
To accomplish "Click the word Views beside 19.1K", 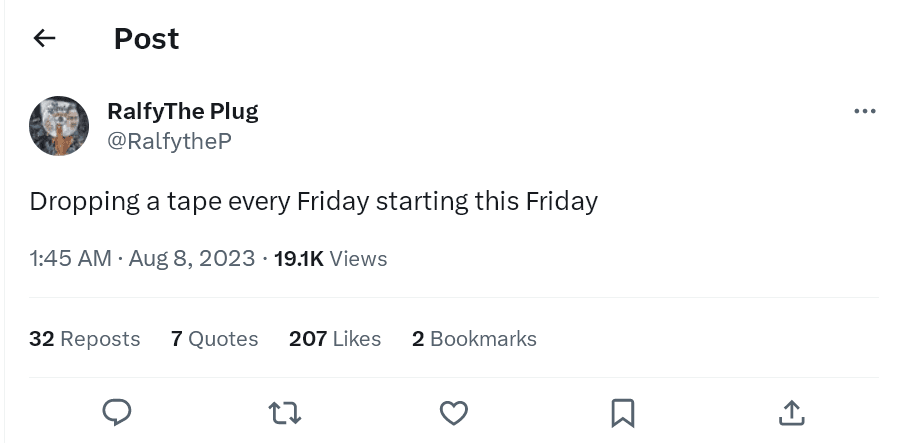I will (x=358, y=258).
